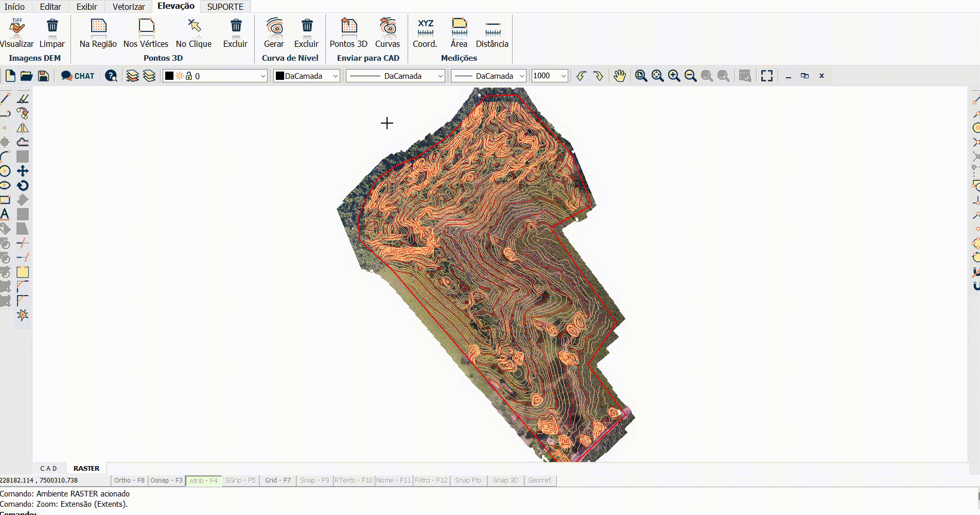Expand the layer selector dropdown
The image size is (980, 515).
262,76
